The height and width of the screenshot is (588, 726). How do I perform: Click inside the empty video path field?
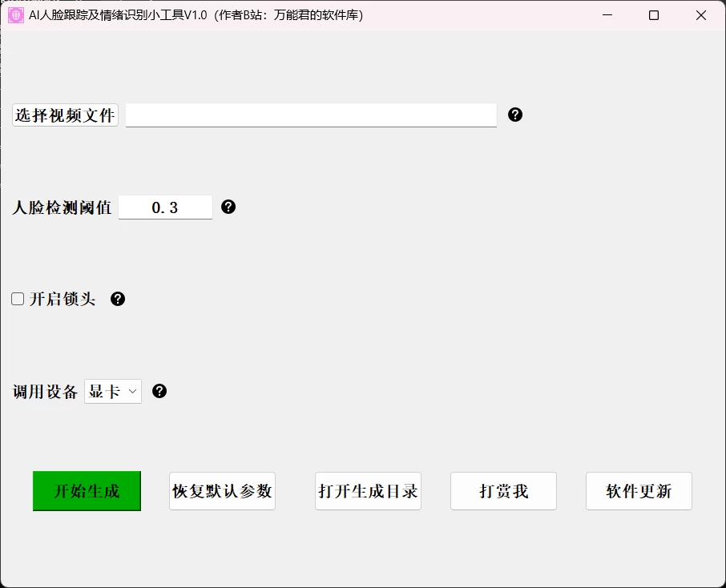[311, 115]
